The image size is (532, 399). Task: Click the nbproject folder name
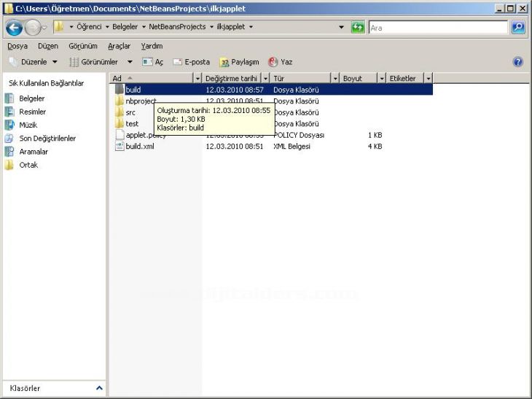coord(141,101)
